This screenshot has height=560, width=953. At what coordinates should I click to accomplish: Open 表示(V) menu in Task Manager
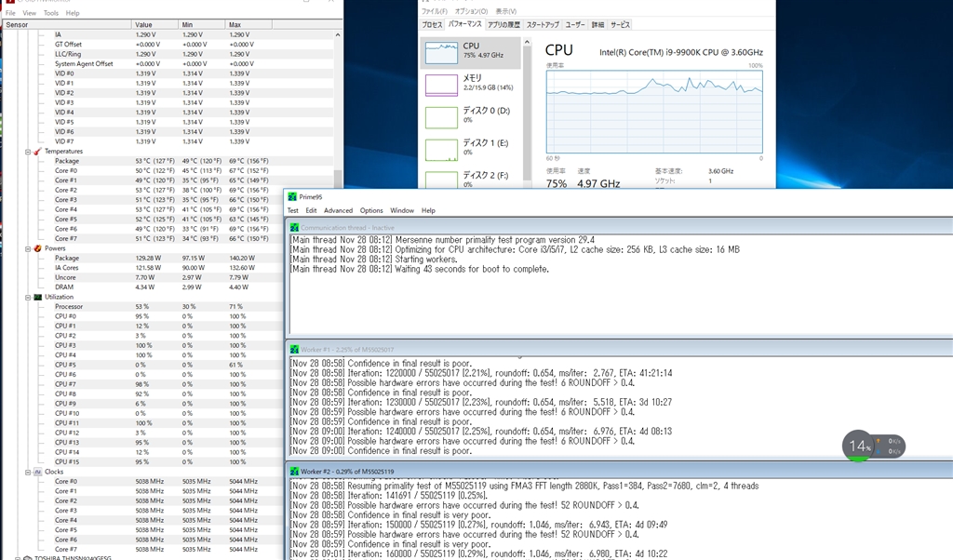click(505, 11)
